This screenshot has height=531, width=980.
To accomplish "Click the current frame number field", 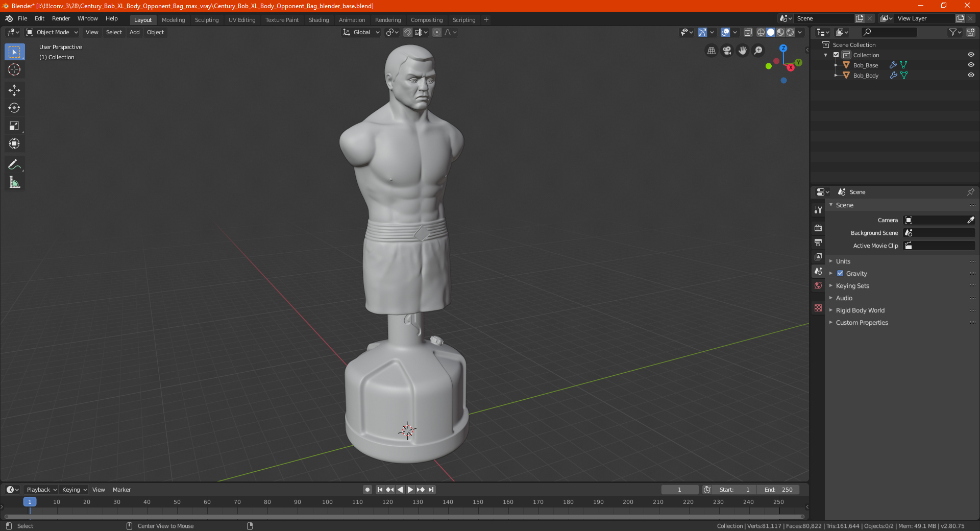I will coord(679,490).
